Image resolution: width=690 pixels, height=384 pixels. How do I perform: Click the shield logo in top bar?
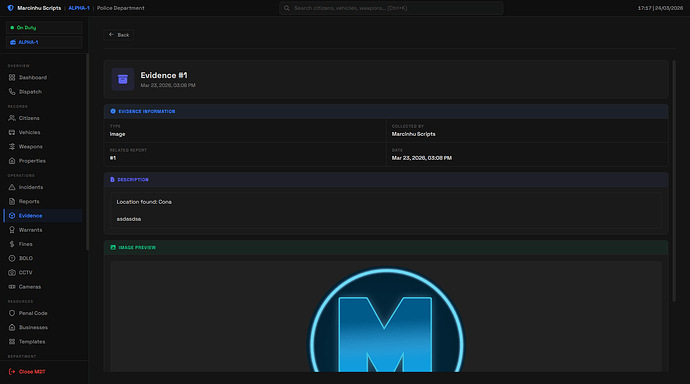[11, 8]
